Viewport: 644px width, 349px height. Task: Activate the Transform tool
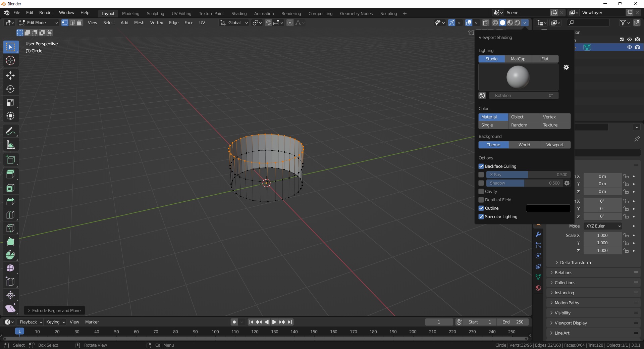tap(10, 116)
